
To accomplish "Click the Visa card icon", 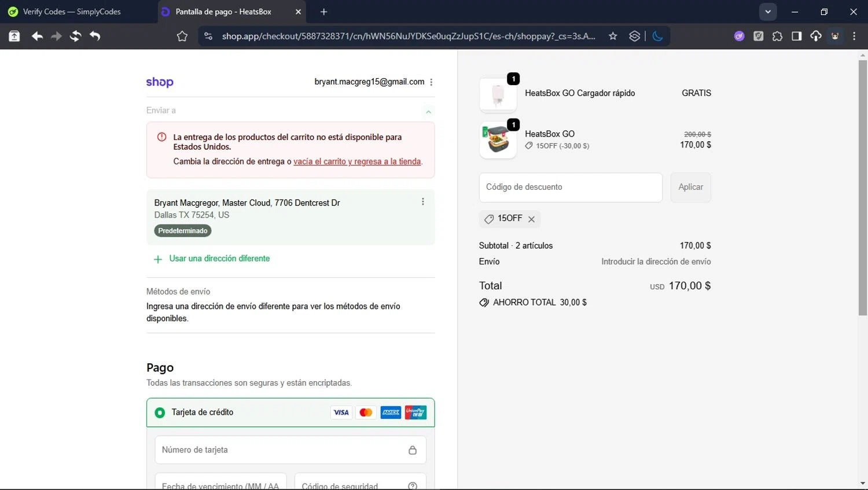I will tap(341, 412).
